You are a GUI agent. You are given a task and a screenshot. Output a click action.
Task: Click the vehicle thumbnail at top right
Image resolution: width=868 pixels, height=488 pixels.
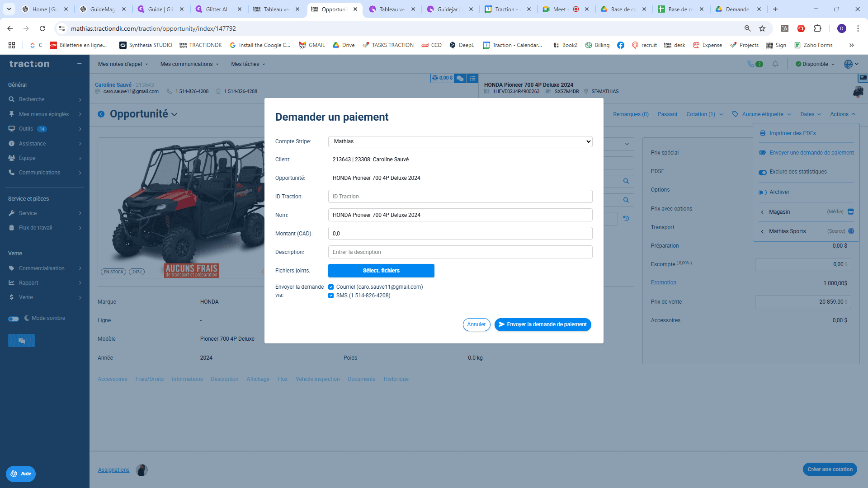(x=858, y=91)
